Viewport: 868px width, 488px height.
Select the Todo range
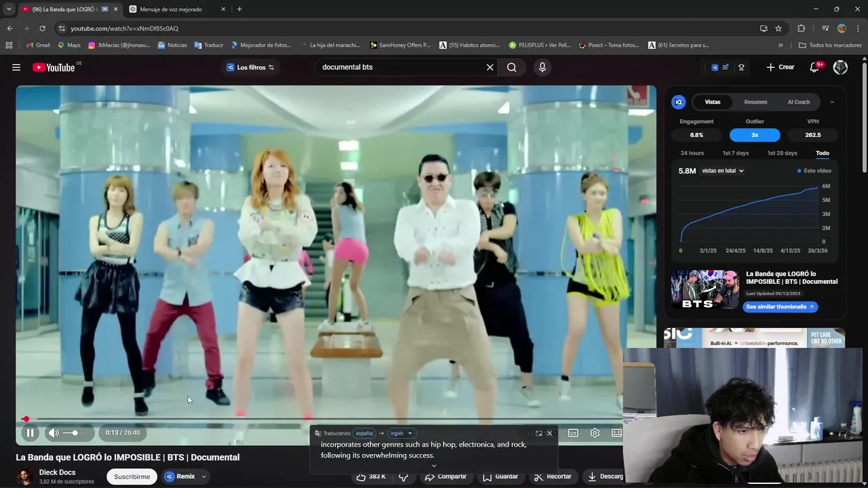[x=823, y=153]
